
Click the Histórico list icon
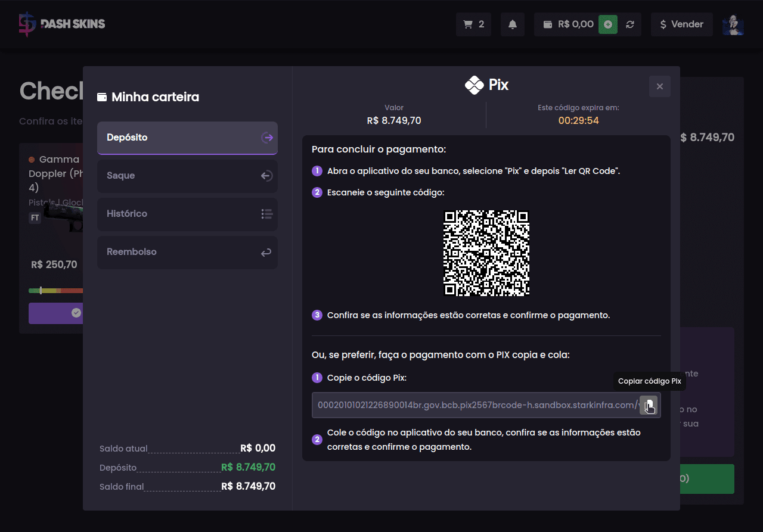click(266, 214)
